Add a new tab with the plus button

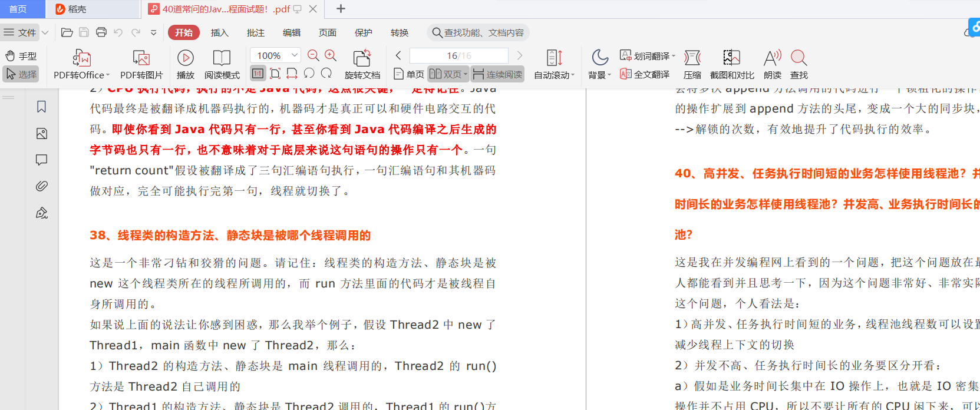tap(341, 9)
